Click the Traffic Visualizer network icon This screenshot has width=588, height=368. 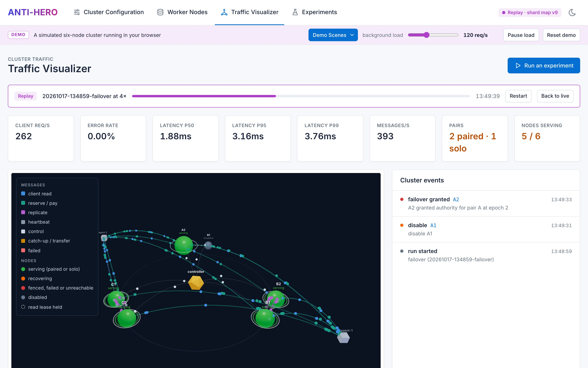pos(224,12)
